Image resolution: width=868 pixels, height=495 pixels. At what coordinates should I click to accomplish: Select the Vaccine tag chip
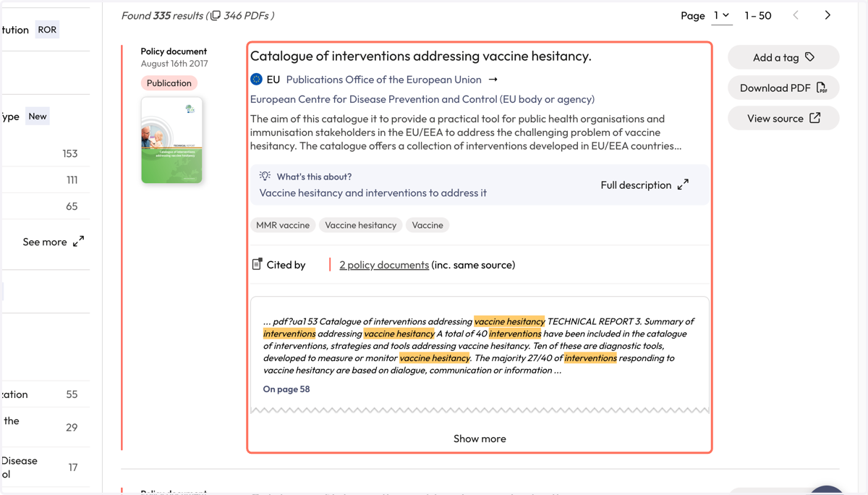click(427, 225)
